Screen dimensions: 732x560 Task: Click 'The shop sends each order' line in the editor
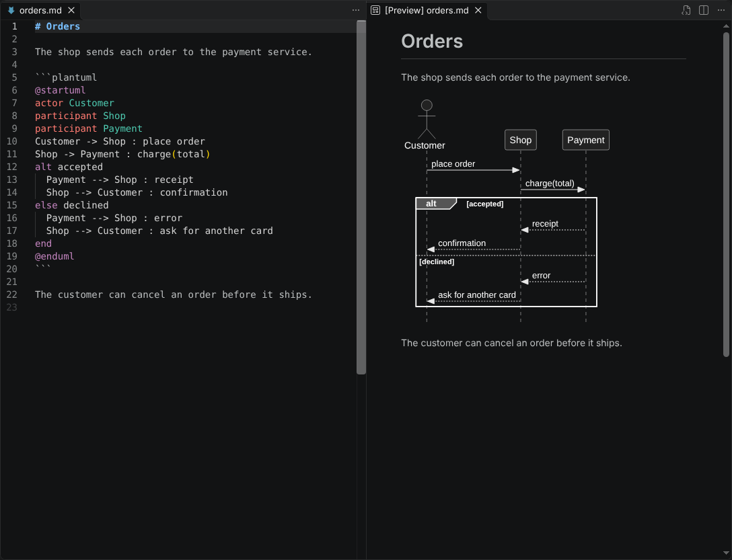click(174, 52)
